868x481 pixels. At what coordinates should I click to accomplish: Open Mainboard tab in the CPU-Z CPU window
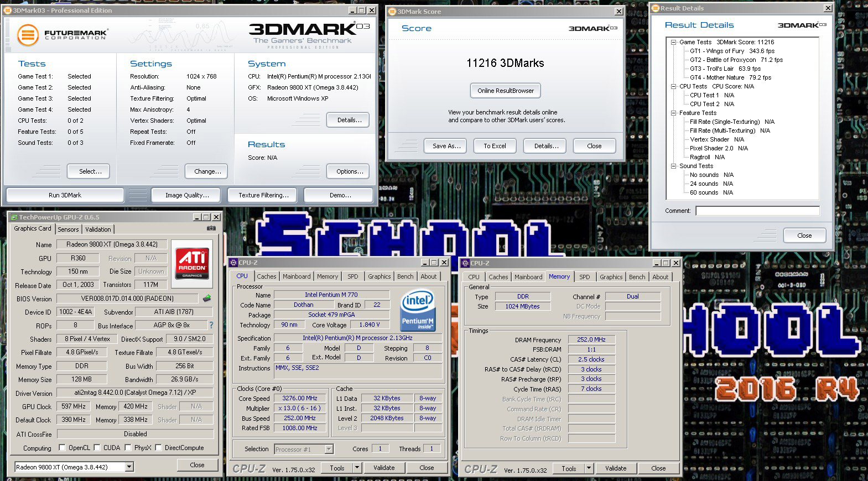[x=297, y=276]
